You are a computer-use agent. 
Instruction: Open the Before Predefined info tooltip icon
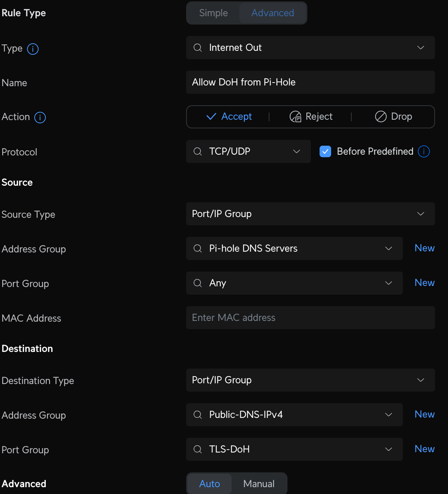pyautogui.click(x=424, y=151)
